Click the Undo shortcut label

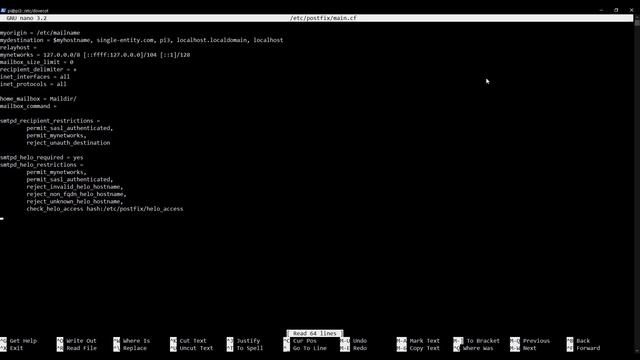pos(360,341)
